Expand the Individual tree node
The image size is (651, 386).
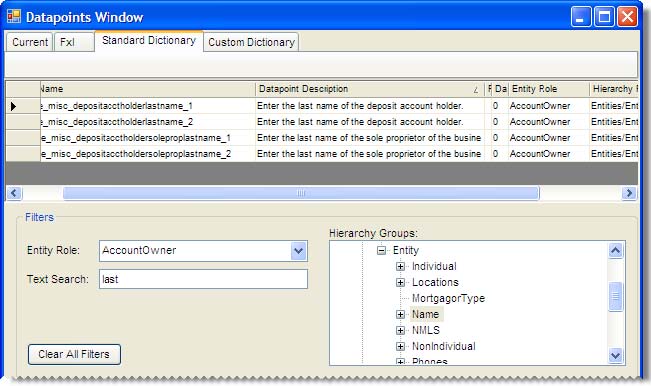click(400, 266)
